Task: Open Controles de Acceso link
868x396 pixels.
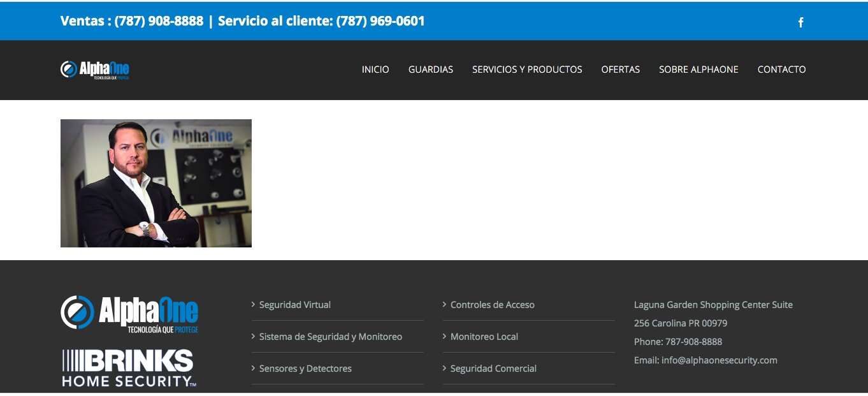Action: (492, 305)
